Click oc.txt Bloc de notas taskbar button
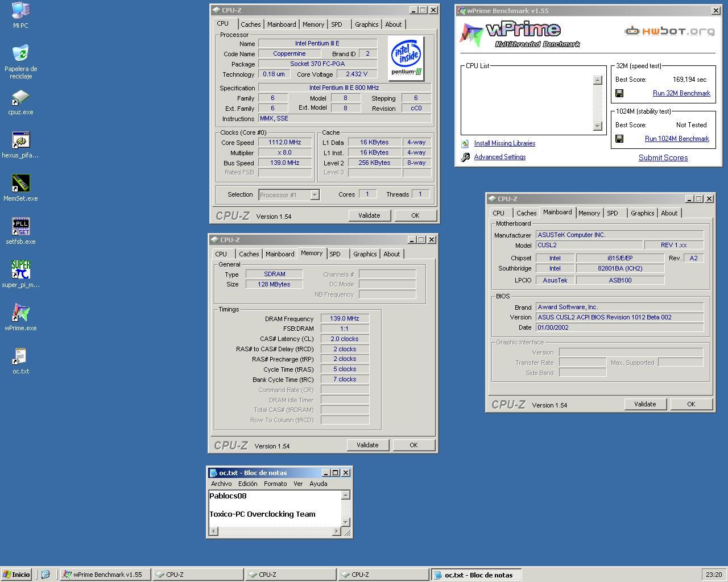The width and height of the screenshot is (728, 582). coord(475,575)
